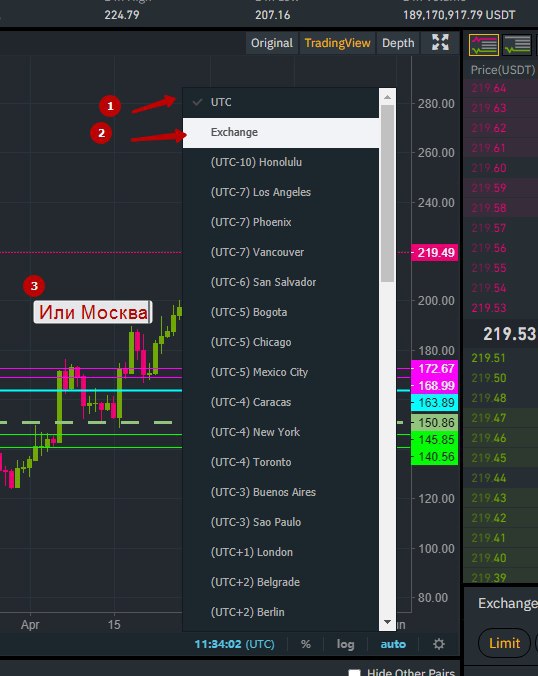Select (UTC-5) Bogota timezone
The width and height of the screenshot is (538, 676).
pos(281,312)
